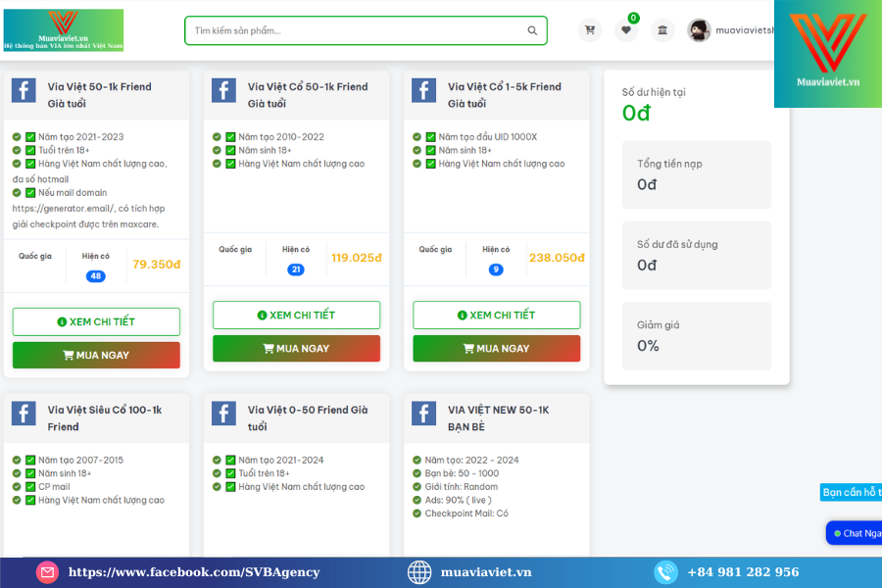View details of Via Việt Cổ 50-1k Friend

click(x=296, y=316)
